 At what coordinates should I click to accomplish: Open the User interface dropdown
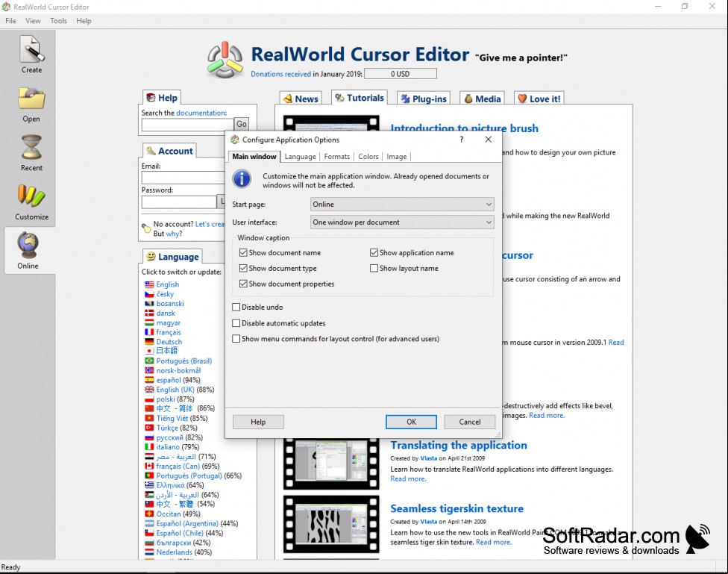click(x=401, y=222)
